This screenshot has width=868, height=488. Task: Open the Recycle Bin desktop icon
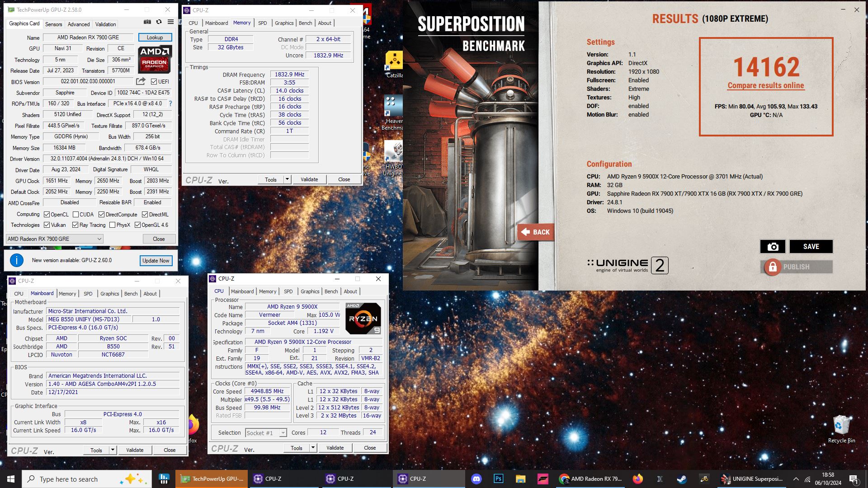tap(841, 429)
